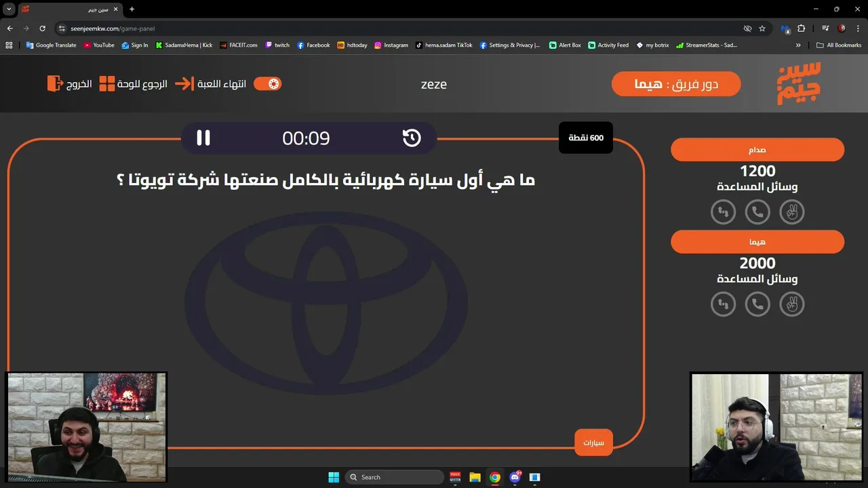Image resolution: width=868 pixels, height=488 pixels.
Task: Select the صدام team name bar
Action: [x=757, y=150]
